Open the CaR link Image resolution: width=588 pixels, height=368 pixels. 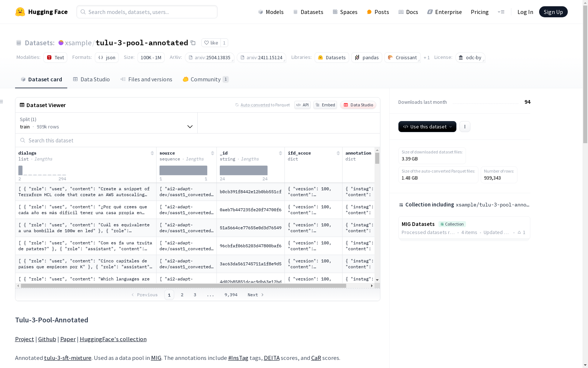(x=316, y=358)
